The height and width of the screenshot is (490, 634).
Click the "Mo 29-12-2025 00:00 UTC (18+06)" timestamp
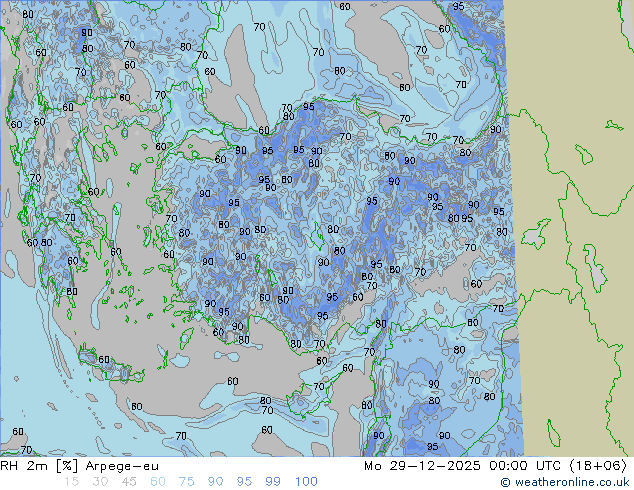pyautogui.click(x=495, y=466)
